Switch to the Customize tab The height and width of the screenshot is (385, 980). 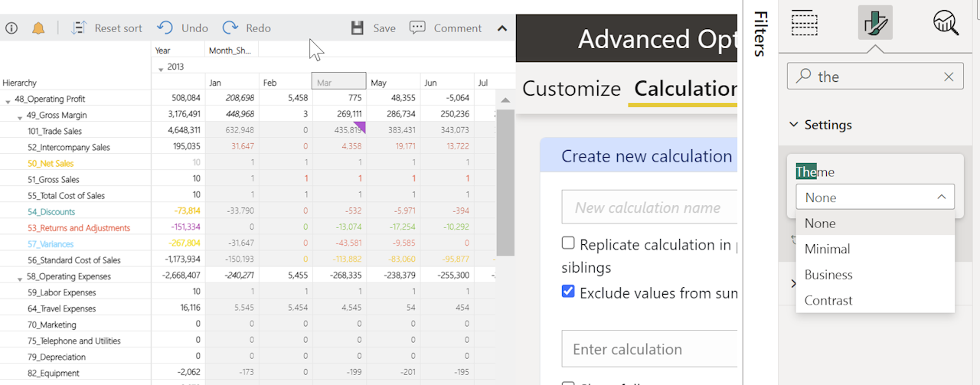pos(571,89)
